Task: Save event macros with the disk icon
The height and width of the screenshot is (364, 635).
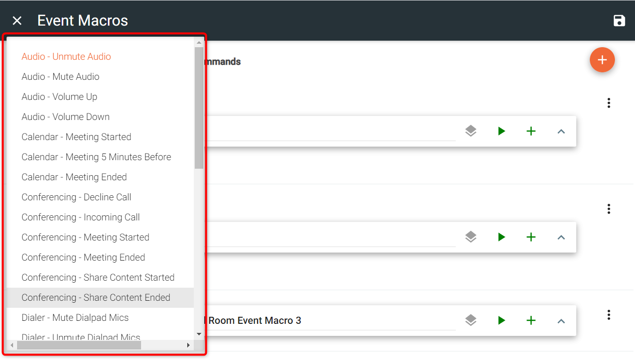Action: pyautogui.click(x=619, y=21)
